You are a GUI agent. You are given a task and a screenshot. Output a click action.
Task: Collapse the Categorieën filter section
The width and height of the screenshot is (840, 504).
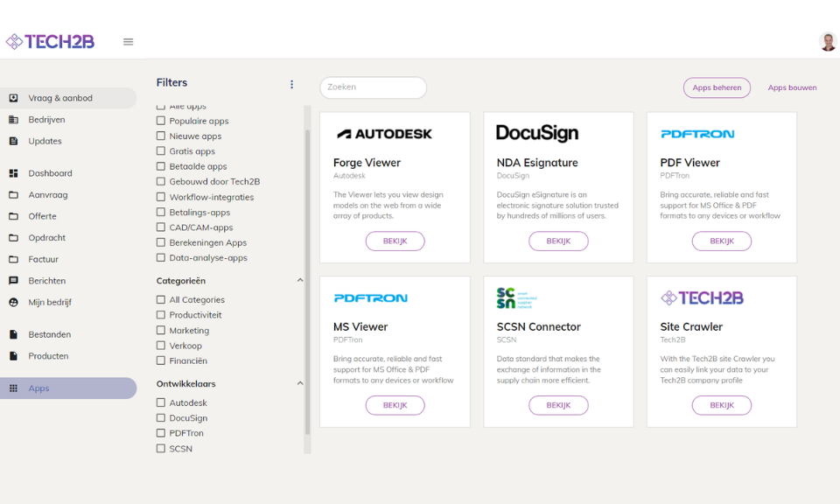(x=300, y=280)
